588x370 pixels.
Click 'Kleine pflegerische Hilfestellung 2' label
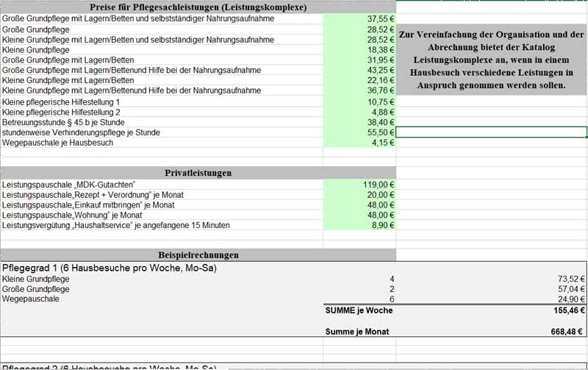(x=61, y=113)
